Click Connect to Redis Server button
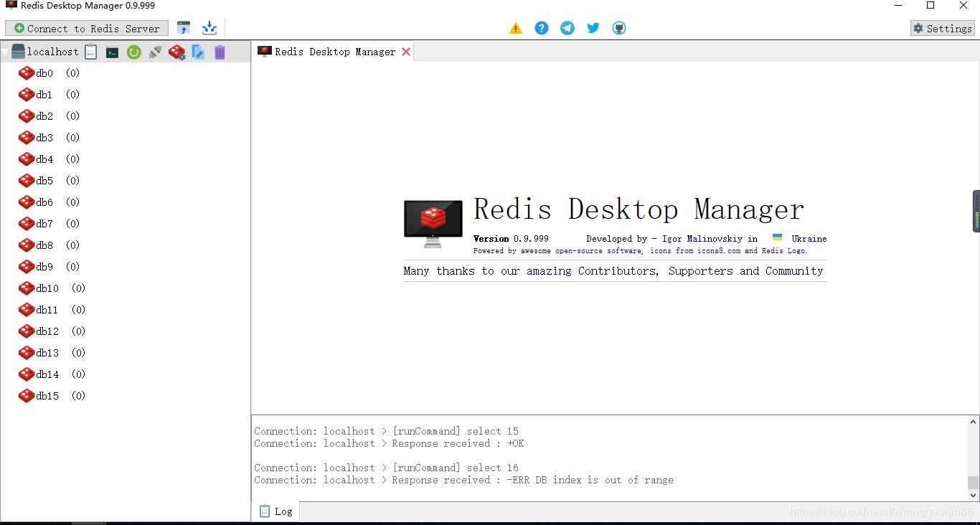Screen dimensions: 980x525 pos(87,28)
